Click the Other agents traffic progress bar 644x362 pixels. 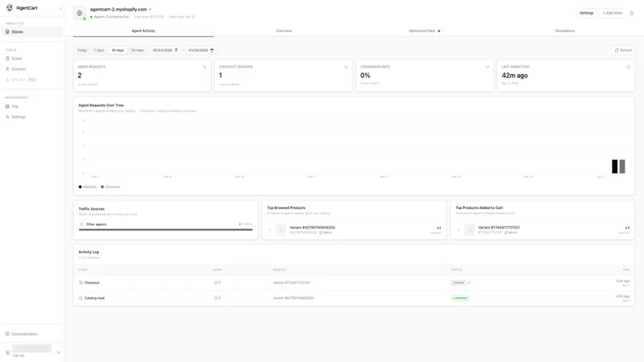166,230
